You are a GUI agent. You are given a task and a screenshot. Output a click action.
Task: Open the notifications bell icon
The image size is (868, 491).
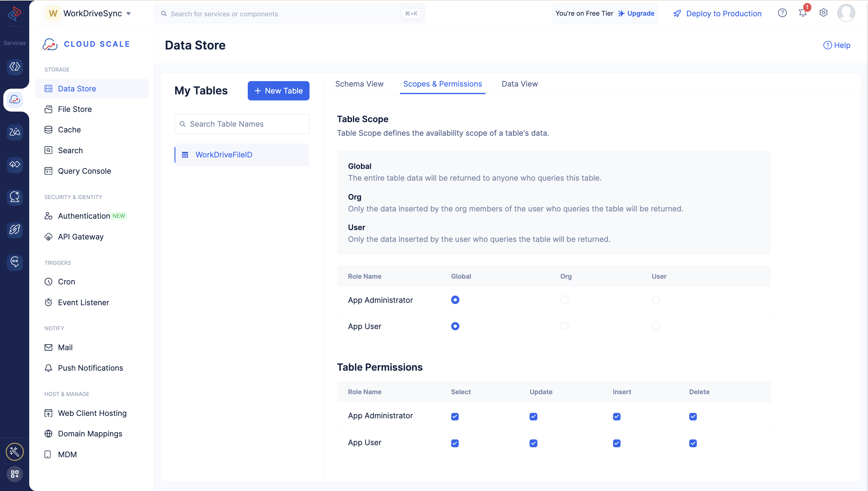click(x=803, y=13)
